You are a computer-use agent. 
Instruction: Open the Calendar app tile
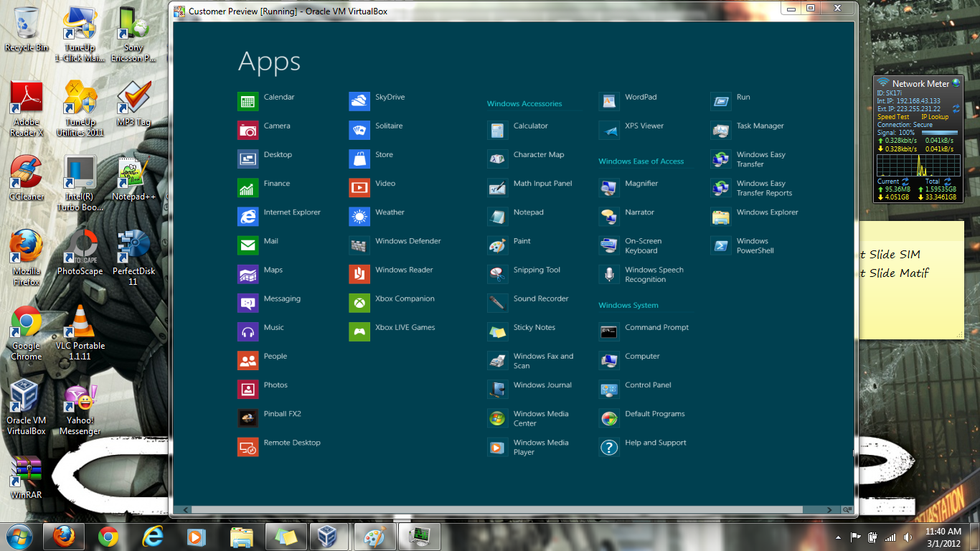248,102
